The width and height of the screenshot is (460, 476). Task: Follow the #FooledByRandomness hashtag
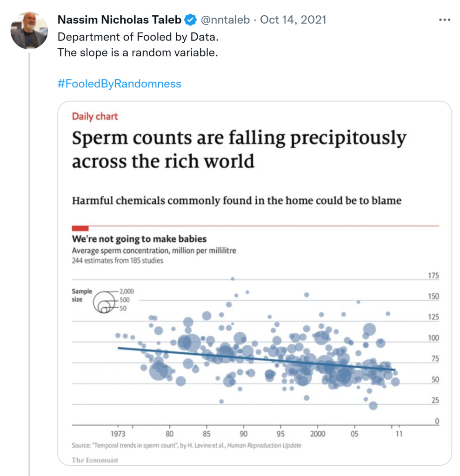(119, 84)
